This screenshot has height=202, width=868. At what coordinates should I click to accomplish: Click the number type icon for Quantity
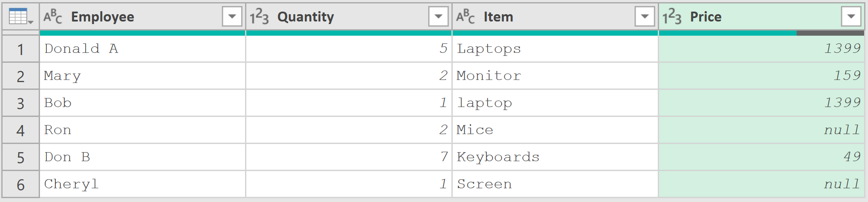tap(259, 17)
